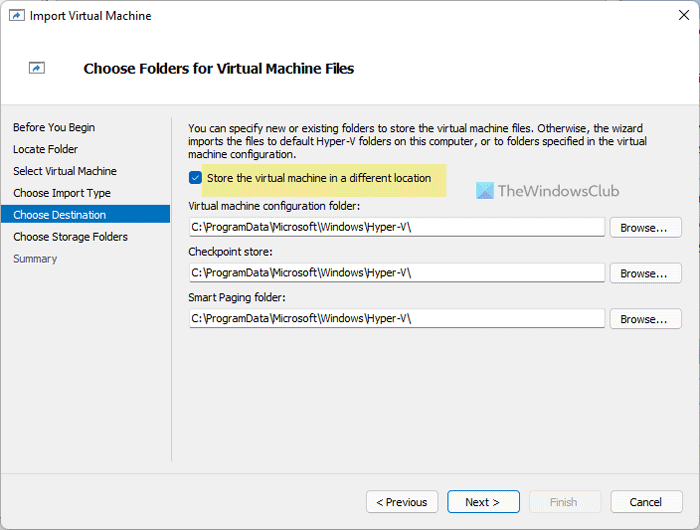Click the Virtual machine configuration folder field
This screenshot has width=700, height=530.
click(x=397, y=227)
